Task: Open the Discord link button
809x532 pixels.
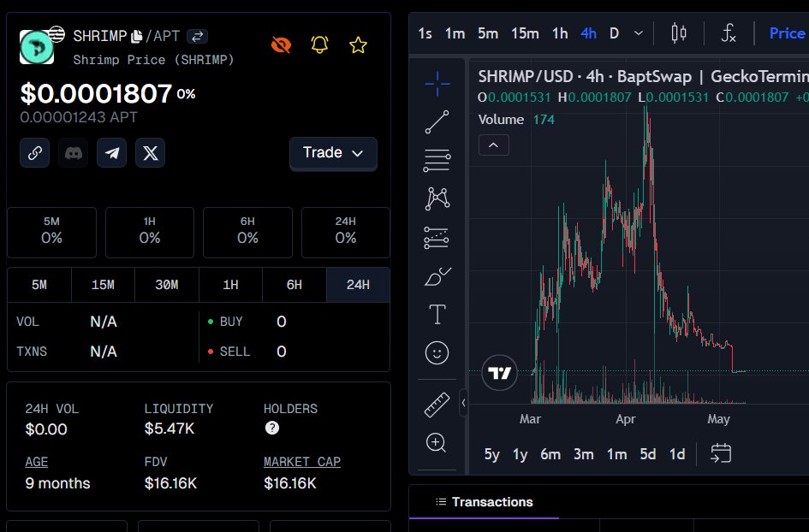Action: point(74,152)
